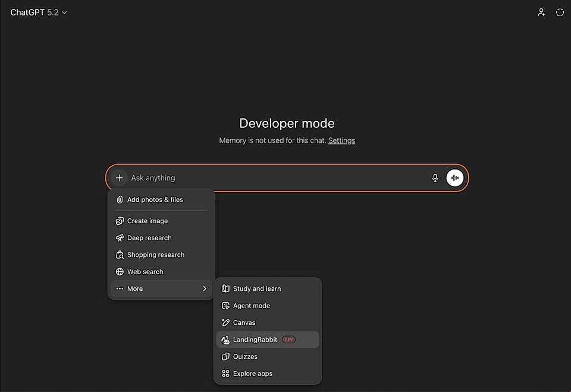
Task: Open the ChatGPT 5.2 model selector dropdown
Action: pyautogui.click(x=39, y=12)
